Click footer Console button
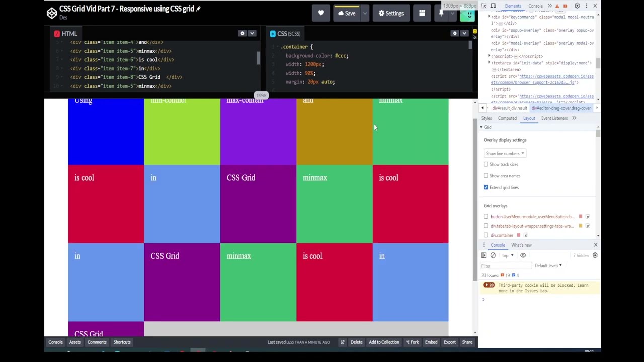This screenshot has height=362, width=644. tap(55, 342)
